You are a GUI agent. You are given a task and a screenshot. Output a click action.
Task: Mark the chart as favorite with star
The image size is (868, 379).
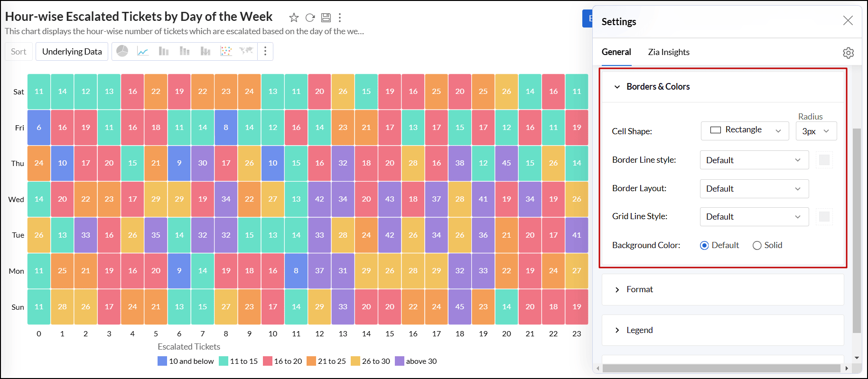294,18
